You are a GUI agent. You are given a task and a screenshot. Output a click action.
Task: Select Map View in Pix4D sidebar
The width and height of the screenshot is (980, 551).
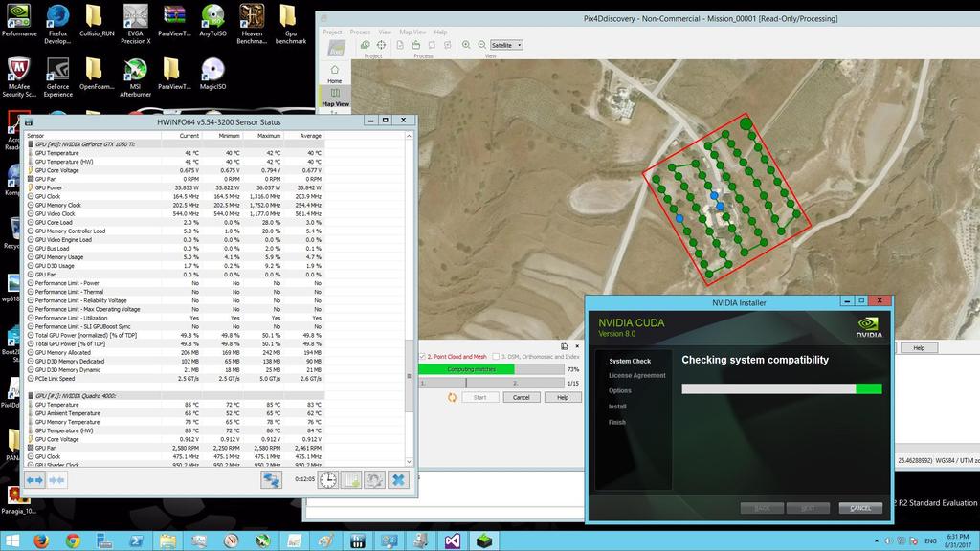(335, 97)
